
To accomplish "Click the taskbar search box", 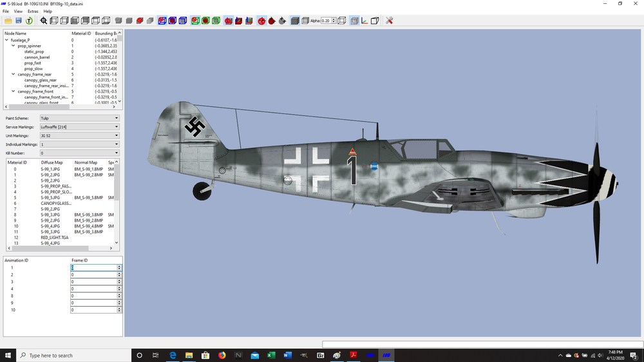I will (x=73, y=356).
